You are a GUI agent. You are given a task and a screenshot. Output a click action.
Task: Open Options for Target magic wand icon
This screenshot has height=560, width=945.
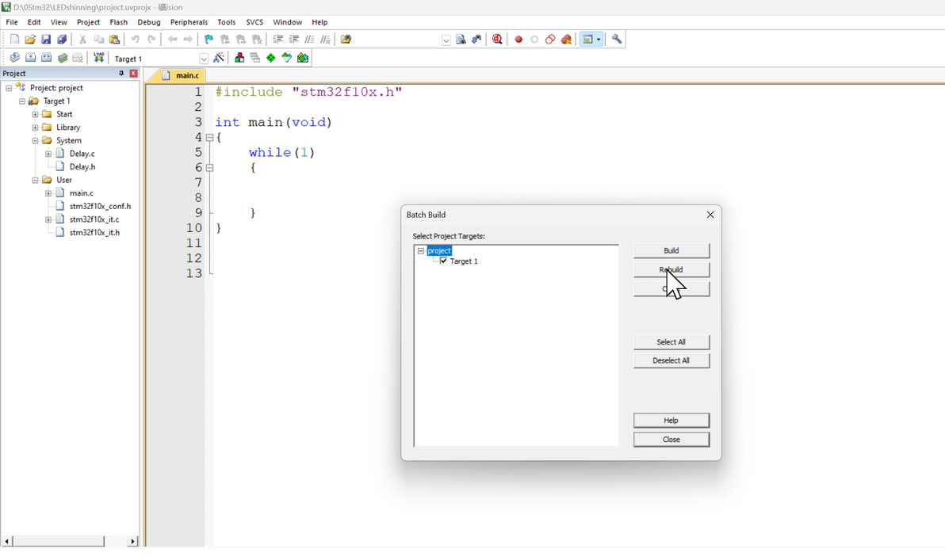[219, 58]
